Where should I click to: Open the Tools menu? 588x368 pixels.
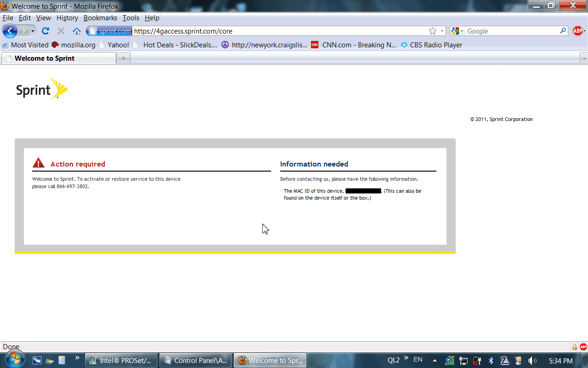tap(131, 18)
